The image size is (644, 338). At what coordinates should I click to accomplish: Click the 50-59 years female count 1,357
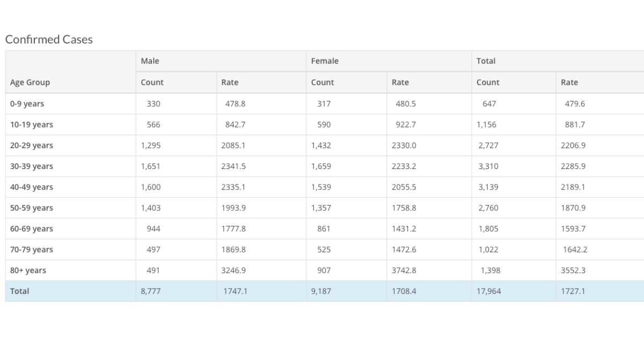tap(321, 208)
